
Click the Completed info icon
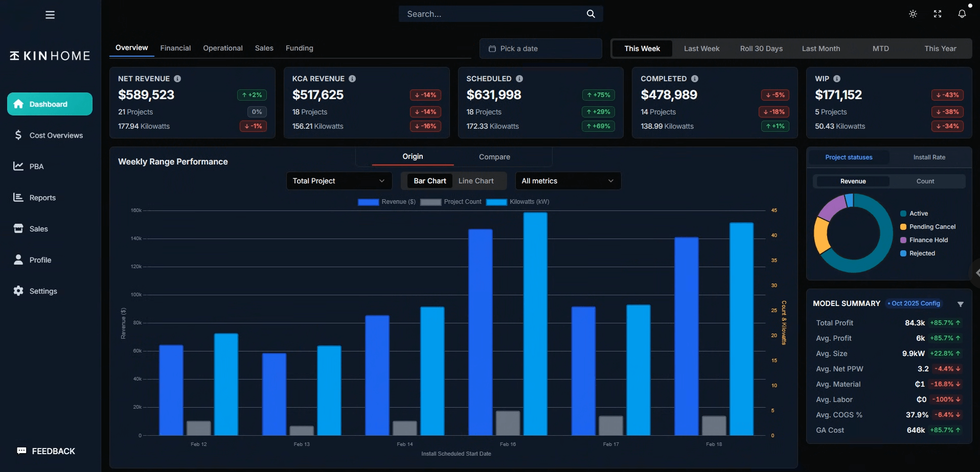tap(695, 79)
